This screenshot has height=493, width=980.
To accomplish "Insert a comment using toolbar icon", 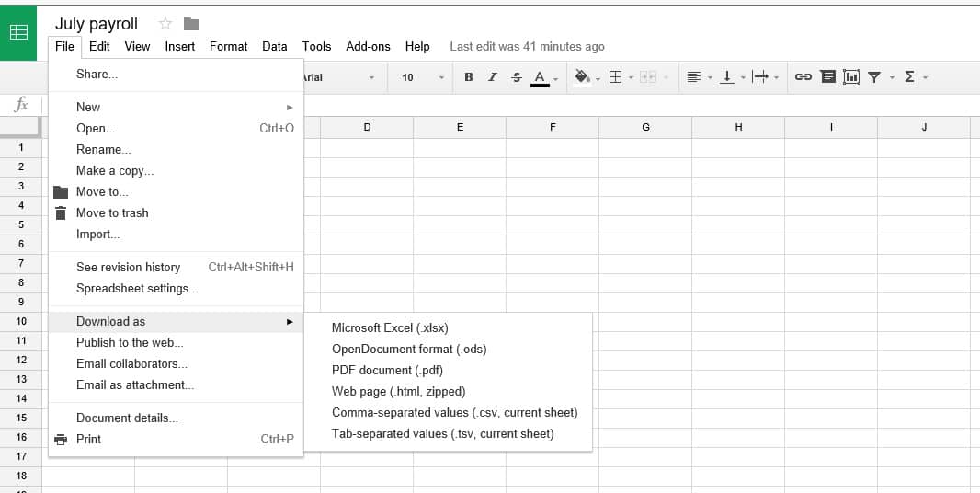I will [827, 77].
